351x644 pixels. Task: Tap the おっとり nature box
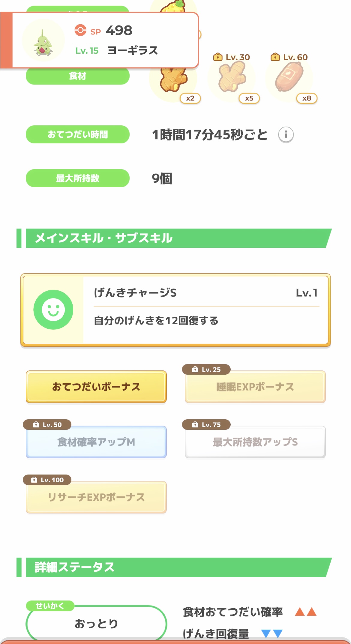pos(96,623)
